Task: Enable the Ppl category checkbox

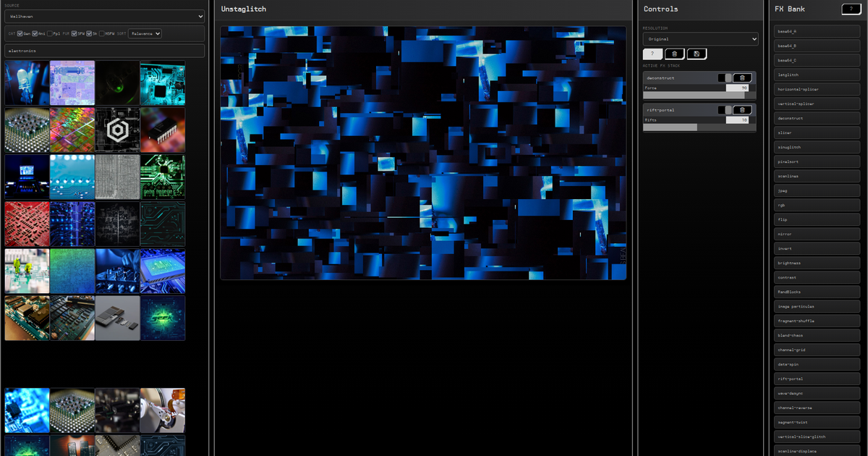Action: [50, 33]
